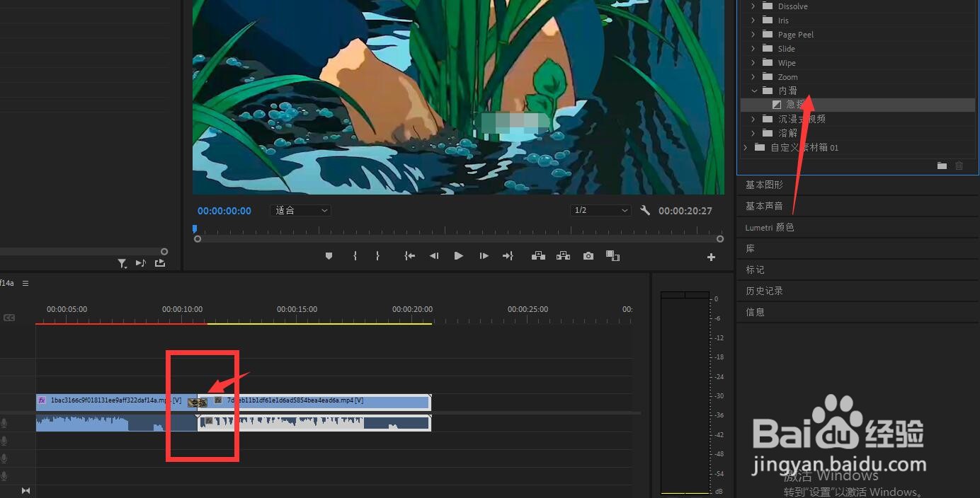Go to In point button
The width and height of the screenshot is (980, 498).
tap(409, 256)
